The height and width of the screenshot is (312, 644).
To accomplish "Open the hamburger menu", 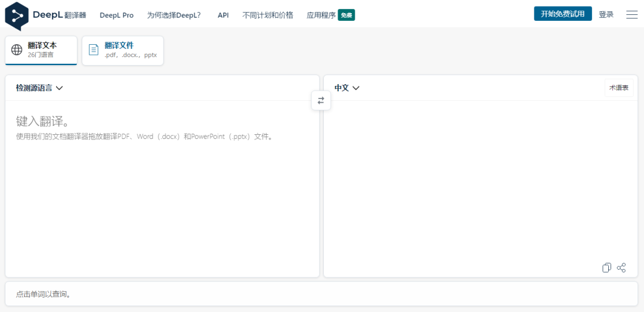I will click(631, 15).
